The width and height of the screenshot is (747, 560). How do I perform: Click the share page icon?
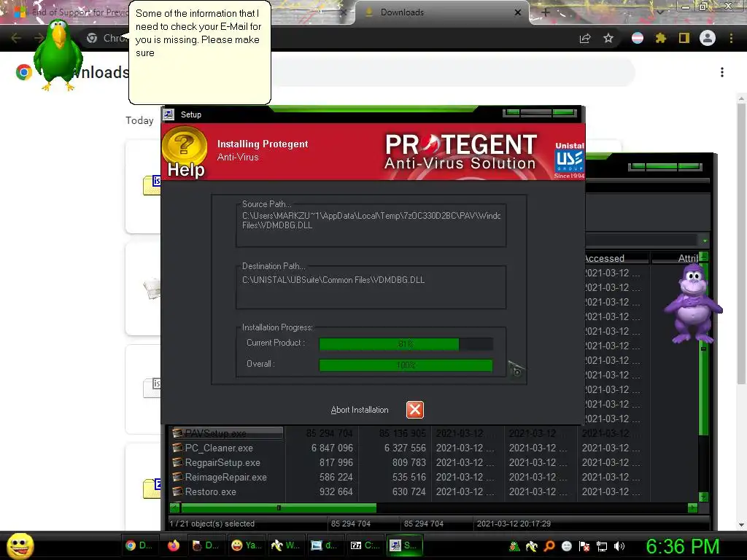(x=585, y=39)
